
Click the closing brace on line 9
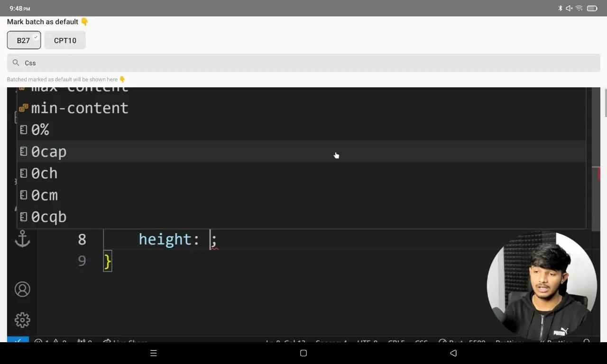pos(108,261)
